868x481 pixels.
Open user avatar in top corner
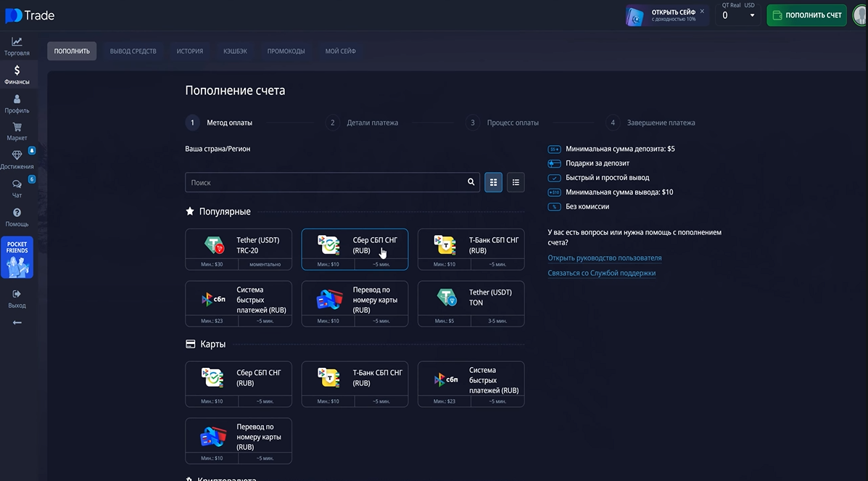(x=860, y=15)
